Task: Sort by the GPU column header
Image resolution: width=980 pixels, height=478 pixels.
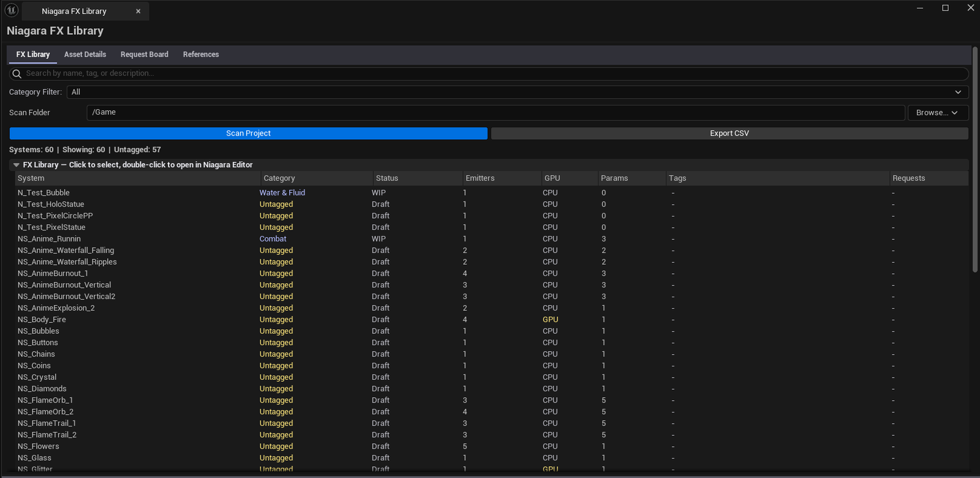Action: [x=570, y=178]
